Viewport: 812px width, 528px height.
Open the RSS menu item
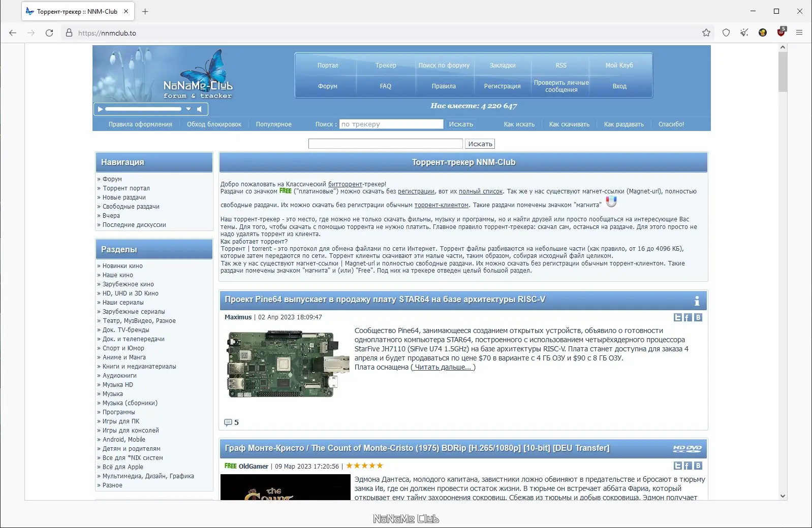(561, 65)
